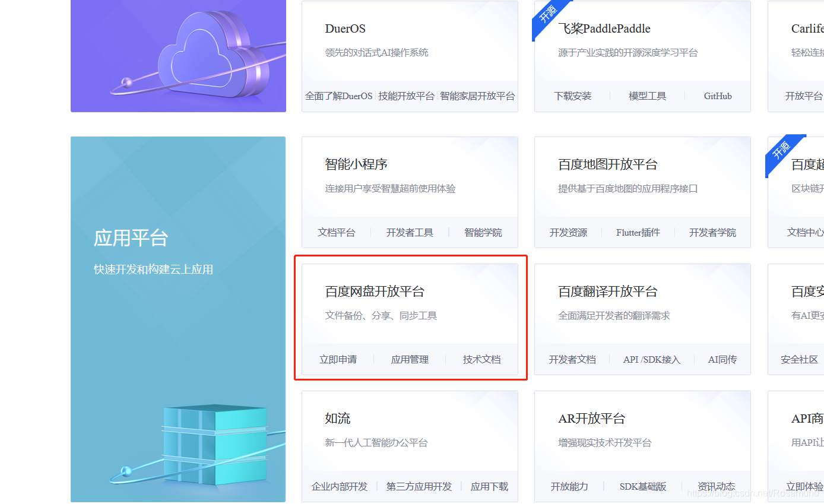Screen dimensions: 824x504
Task: Open 智能小程序 card title
Action: pos(356,164)
